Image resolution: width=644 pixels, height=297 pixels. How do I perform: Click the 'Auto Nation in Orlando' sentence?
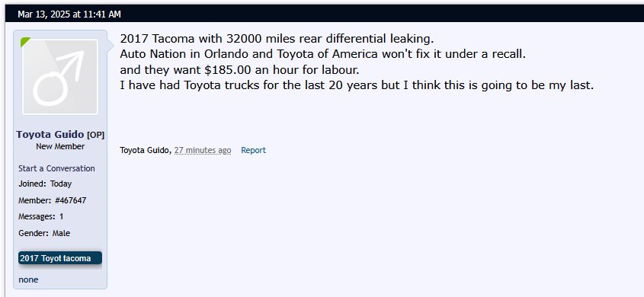[x=323, y=54]
